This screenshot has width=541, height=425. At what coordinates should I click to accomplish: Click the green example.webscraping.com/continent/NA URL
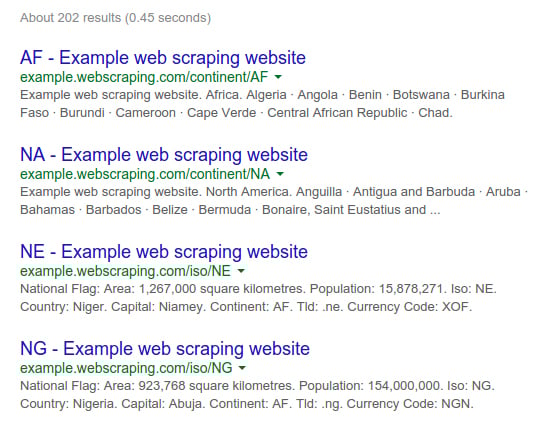[x=145, y=174]
